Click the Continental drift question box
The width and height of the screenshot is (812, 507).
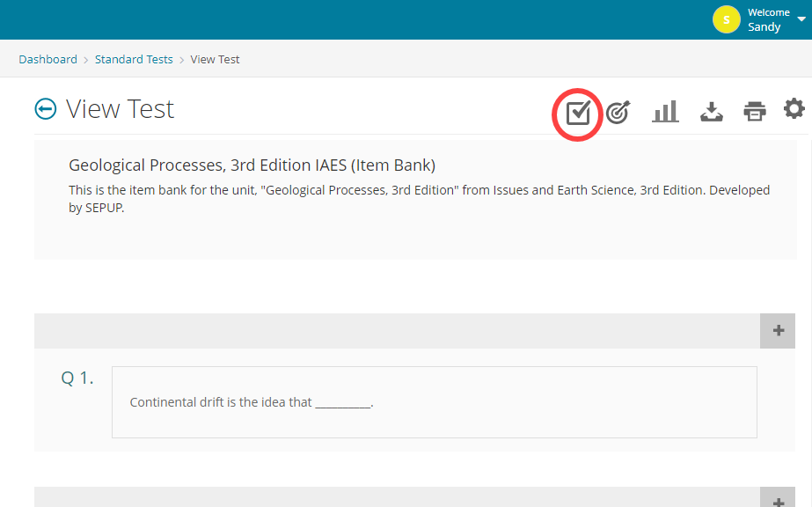coord(434,402)
